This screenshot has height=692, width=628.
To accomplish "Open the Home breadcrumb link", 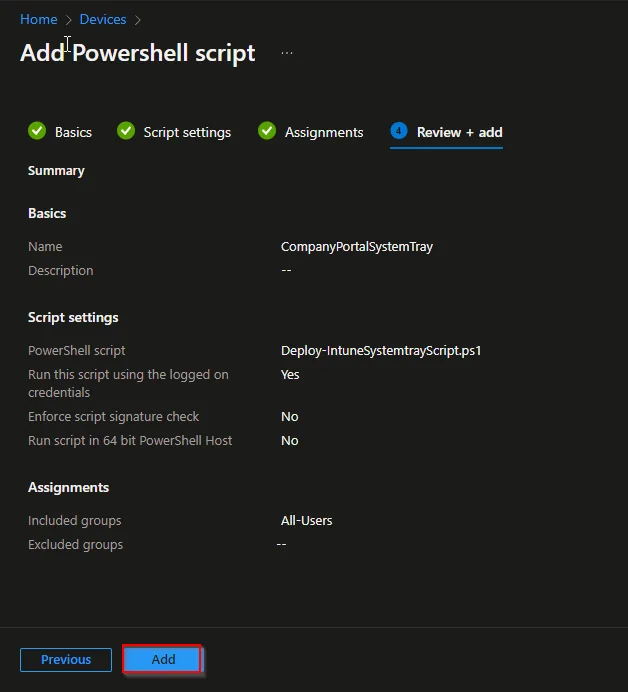I will 38,19.
